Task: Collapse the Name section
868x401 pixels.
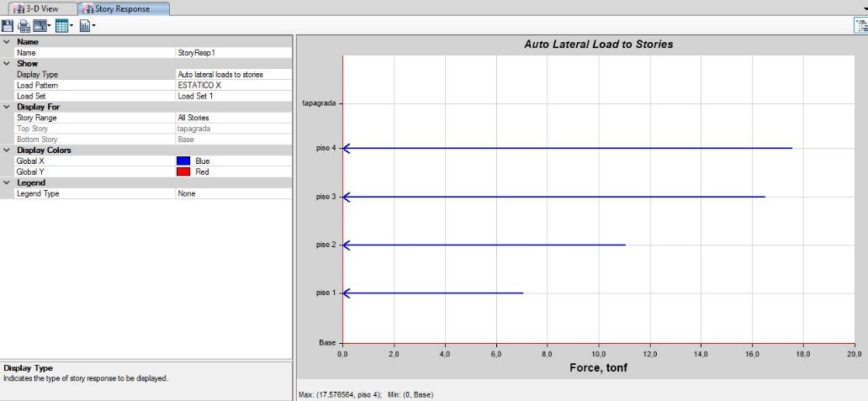Action: 7,41
